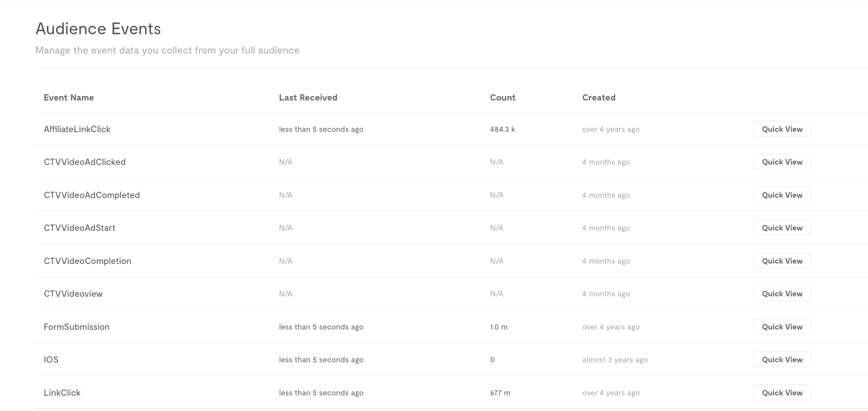Image resolution: width=868 pixels, height=411 pixels.
Task: Select the CTVVideoAdCompleted event name
Action: (92, 195)
